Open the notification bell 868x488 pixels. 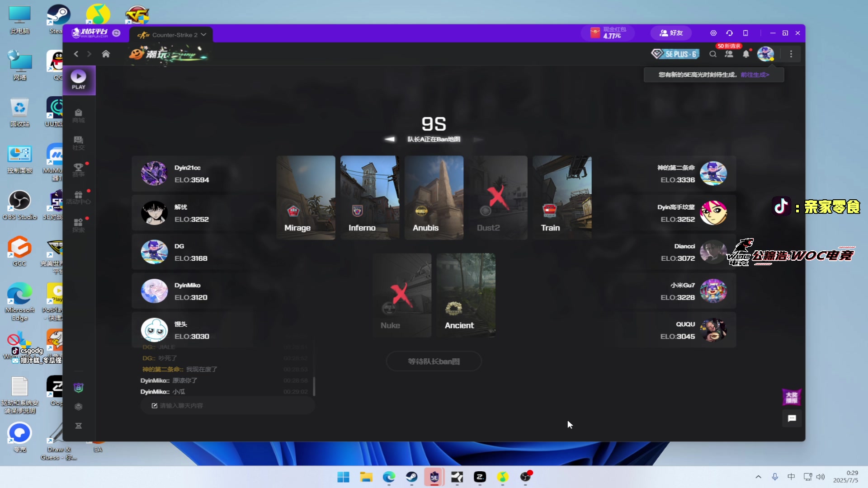[746, 54]
